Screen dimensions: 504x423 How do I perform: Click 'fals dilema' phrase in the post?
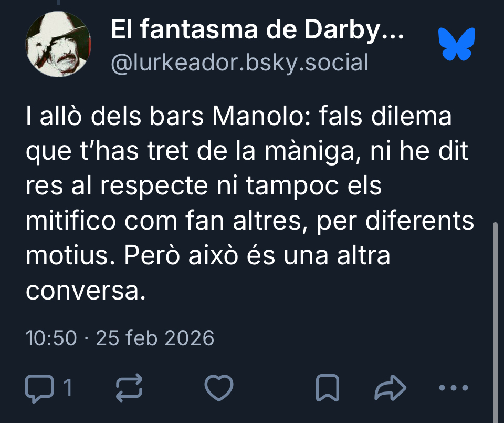coord(385,116)
